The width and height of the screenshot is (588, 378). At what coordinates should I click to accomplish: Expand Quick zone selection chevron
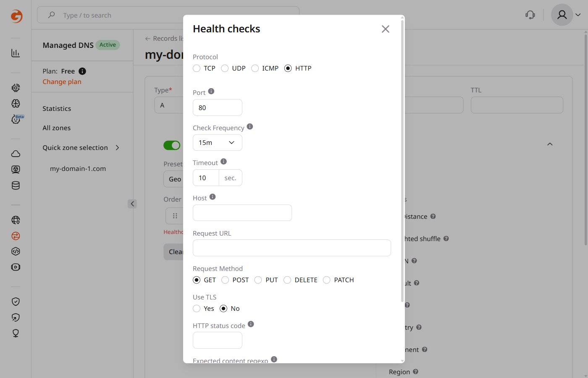(x=117, y=148)
